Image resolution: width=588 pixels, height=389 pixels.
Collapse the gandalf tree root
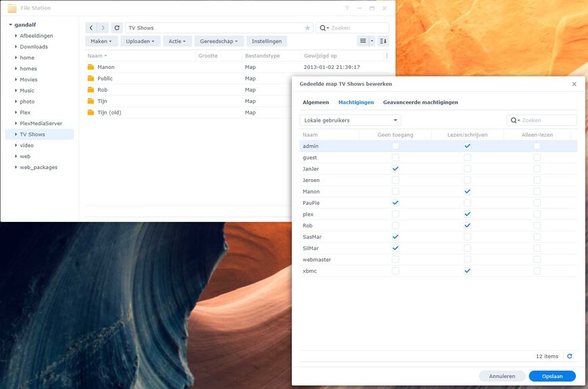pos(11,25)
